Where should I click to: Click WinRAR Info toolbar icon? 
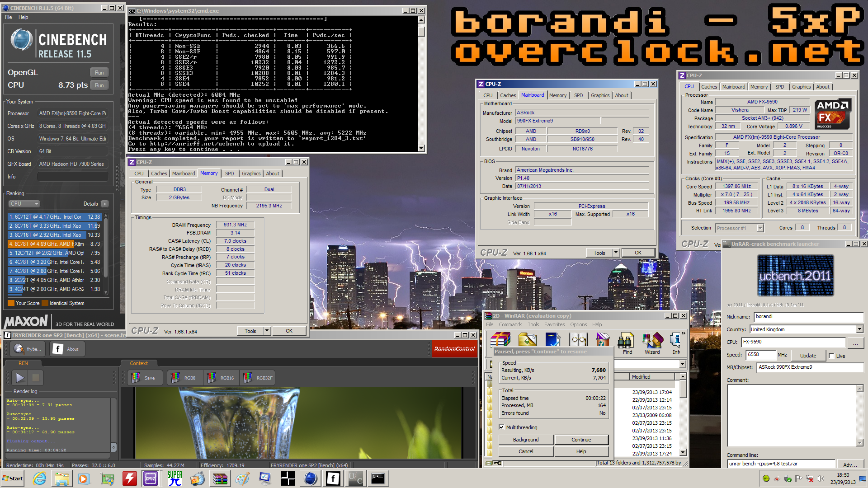pyautogui.click(x=676, y=343)
